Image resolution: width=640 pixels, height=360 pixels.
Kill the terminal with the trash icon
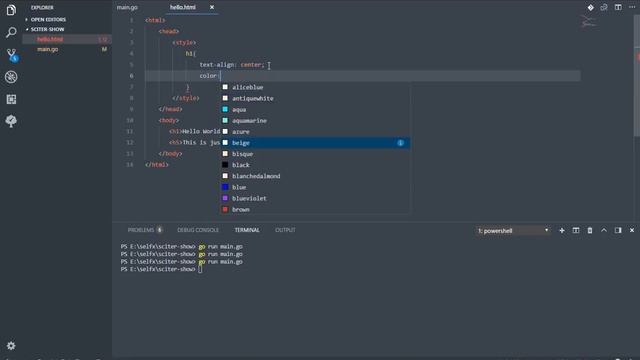tap(590, 231)
